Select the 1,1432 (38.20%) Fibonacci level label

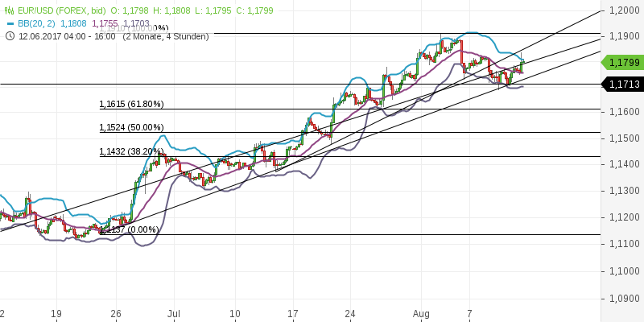click(131, 151)
